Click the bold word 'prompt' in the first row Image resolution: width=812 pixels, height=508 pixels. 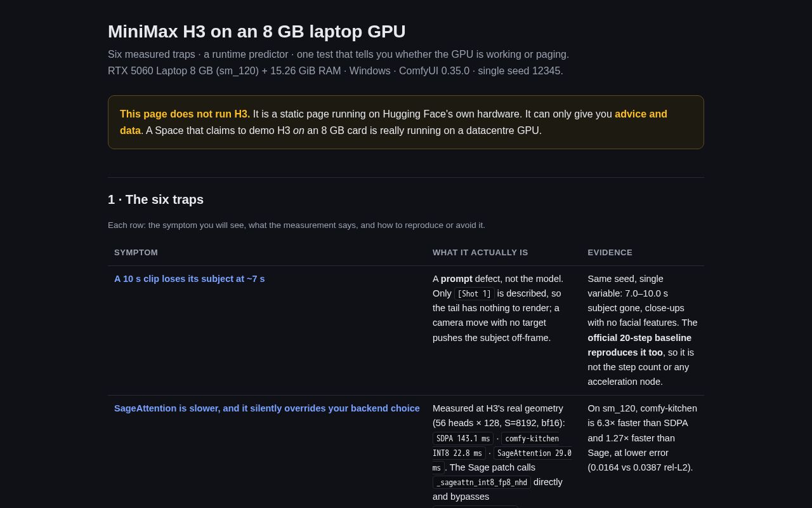tap(457, 279)
